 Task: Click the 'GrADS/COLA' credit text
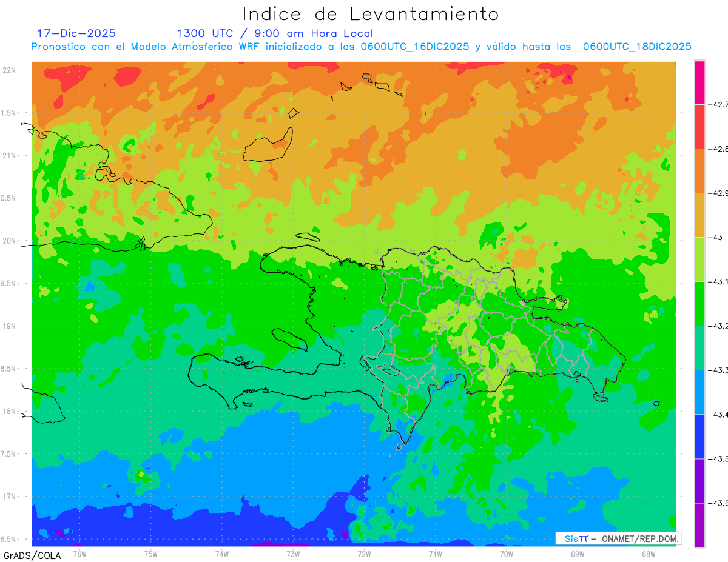tap(32, 555)
